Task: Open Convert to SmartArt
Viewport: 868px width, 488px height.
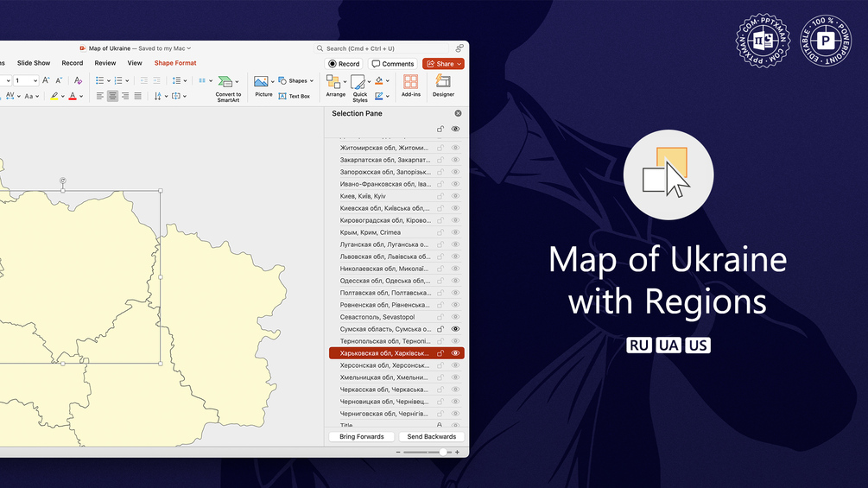Action: (x=228, y=88)
